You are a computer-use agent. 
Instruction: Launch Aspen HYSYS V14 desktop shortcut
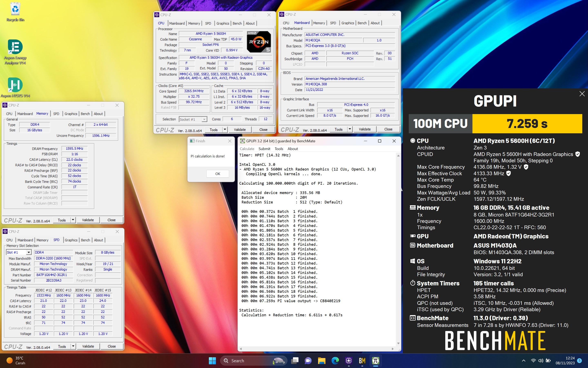click(15, 88)
